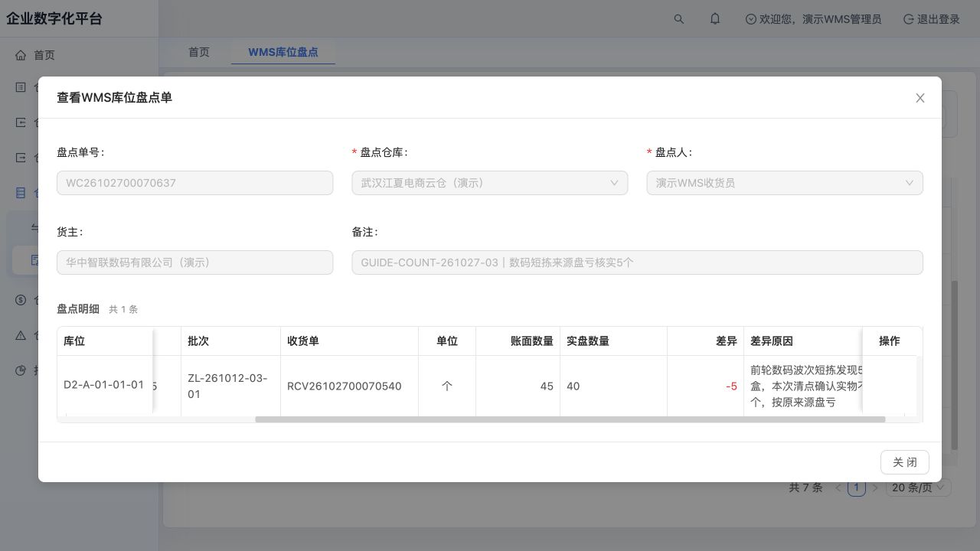Viewport: 980px width, 551px height.
Task: Click the search magnifier icon in header
Action: tap(679, 19)
